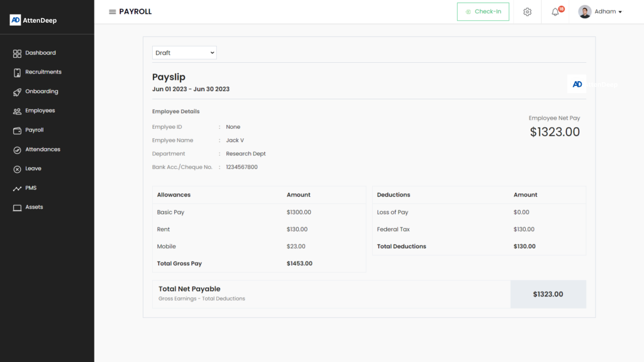The image size is (644, 362).
Task: Click the Leave icon in sidebar
Action: tap(17, 169)
